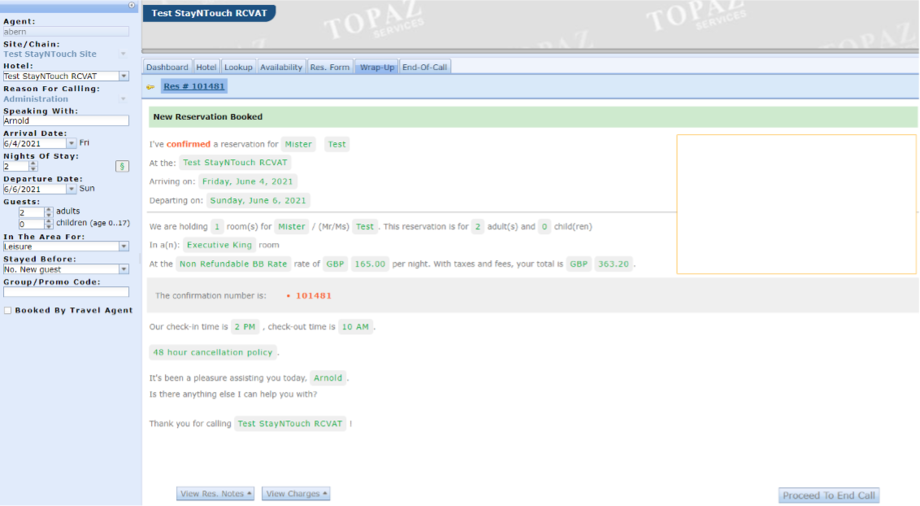920x506 pixels.
Task: Open the Hotel tab
Action: point(206,67)
